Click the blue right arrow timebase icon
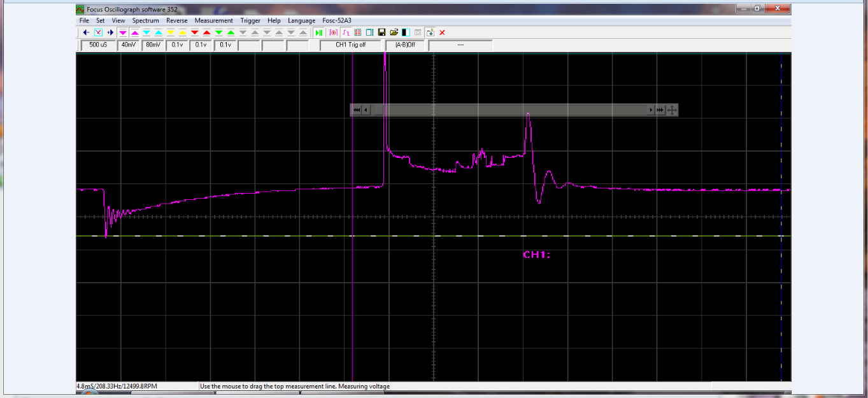The width and height of the screenshot is (868, 398). [x=110, y=32]
